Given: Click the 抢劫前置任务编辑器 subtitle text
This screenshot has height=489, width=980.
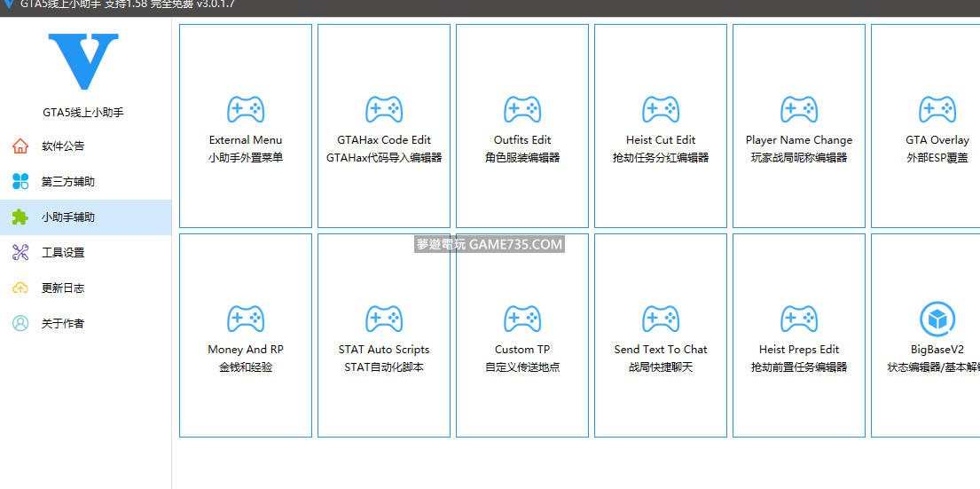Looking at the screenshot, I should [x=799, y=367].
